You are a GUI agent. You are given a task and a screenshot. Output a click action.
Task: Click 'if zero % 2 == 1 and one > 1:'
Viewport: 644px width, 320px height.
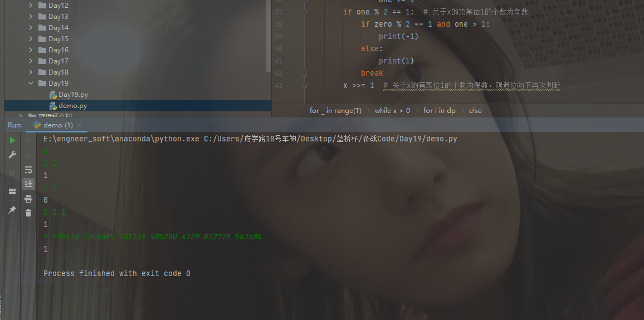(426, 24)
